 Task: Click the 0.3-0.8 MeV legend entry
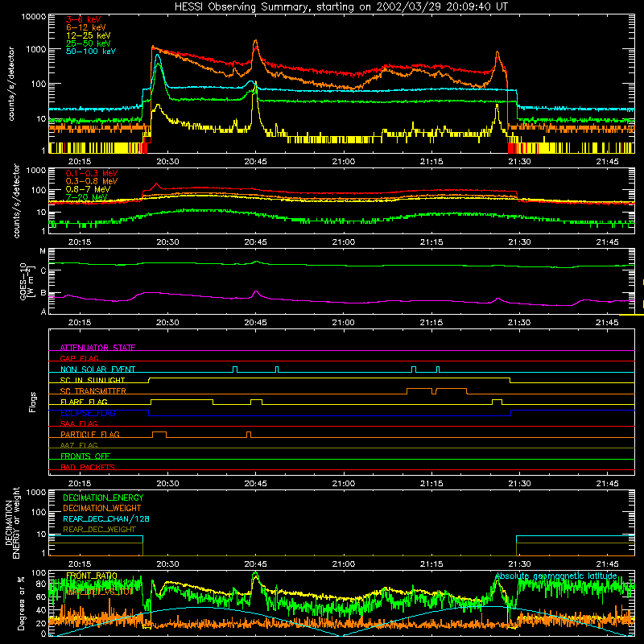92,181
